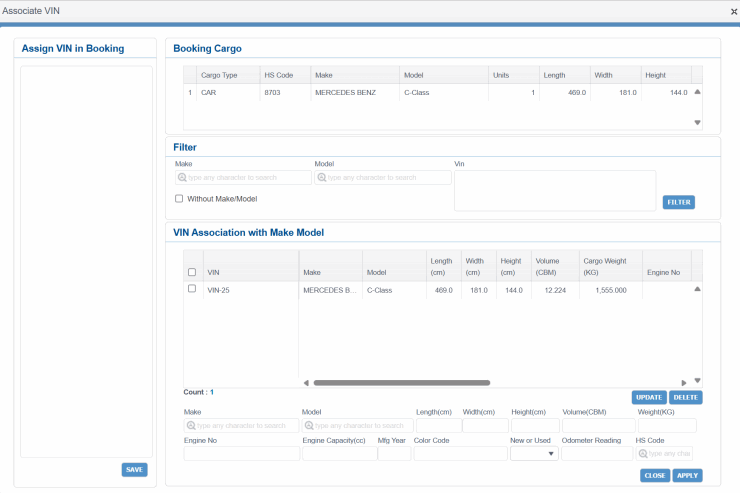Click search icon in Filter Model field

point(321,178)
